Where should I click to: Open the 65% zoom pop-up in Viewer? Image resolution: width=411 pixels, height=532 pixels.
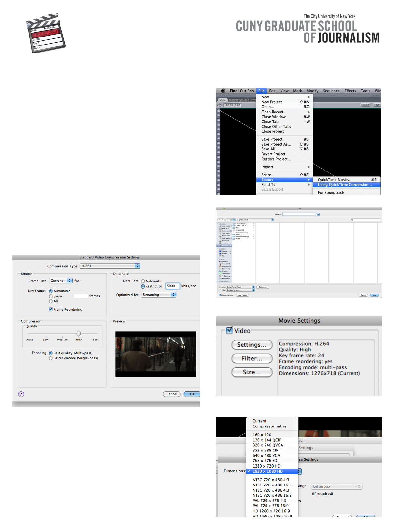pos(365,105)
